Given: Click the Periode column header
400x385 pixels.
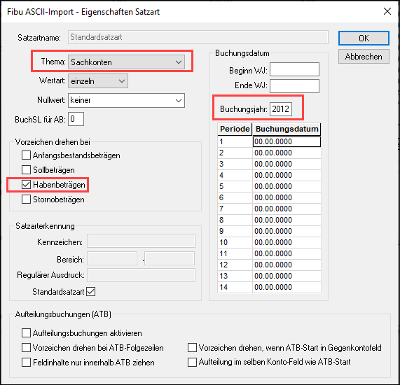Looking at the screenshot, I should tap(235, 129).
